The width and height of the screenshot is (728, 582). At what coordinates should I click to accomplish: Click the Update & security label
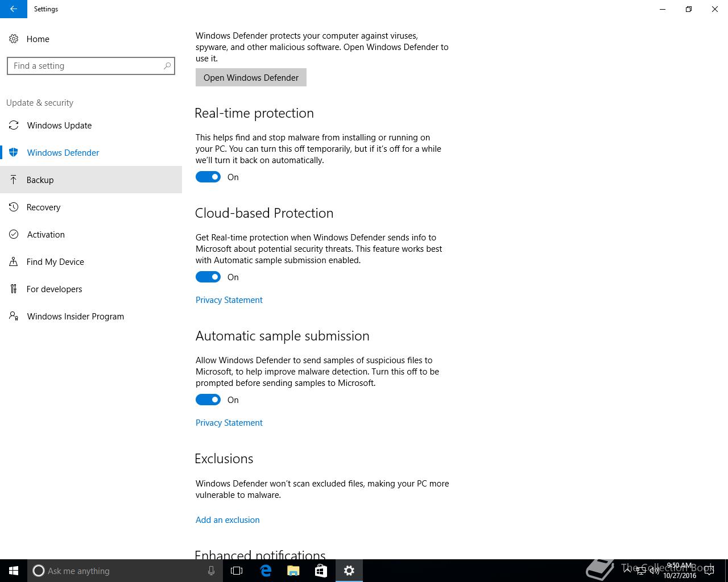click(40, 103)
